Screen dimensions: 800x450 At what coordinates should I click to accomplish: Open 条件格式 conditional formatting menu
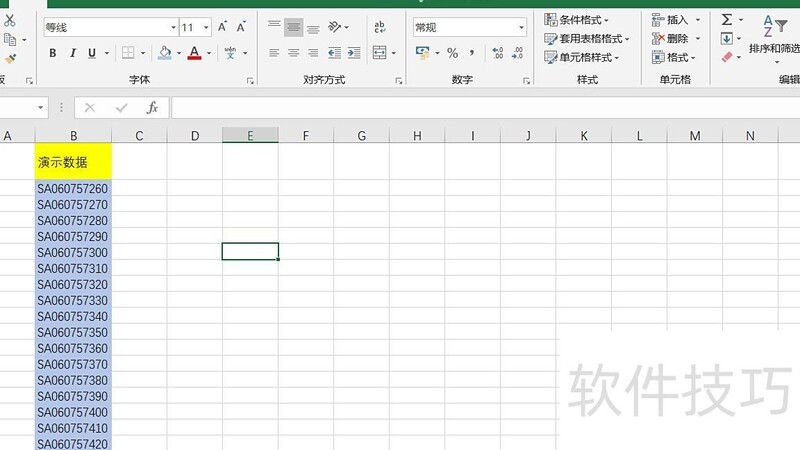click(x=577, y=20)
